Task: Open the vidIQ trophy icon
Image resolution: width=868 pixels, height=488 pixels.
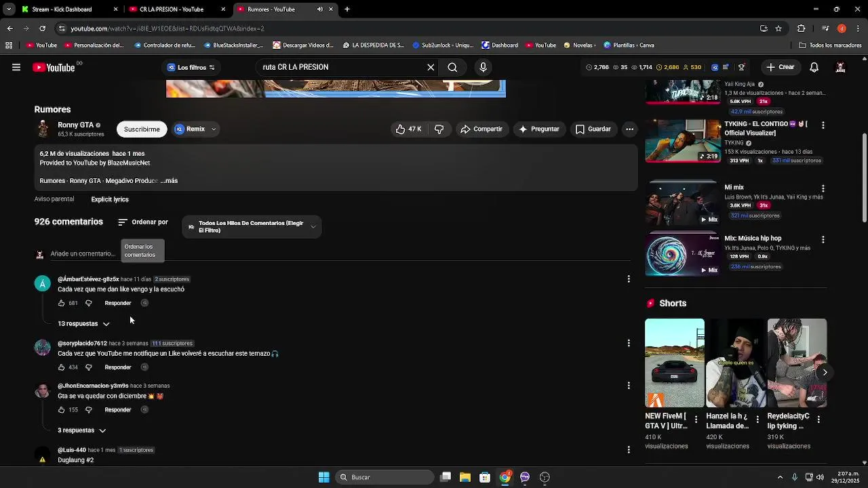Action: [741, 67]
